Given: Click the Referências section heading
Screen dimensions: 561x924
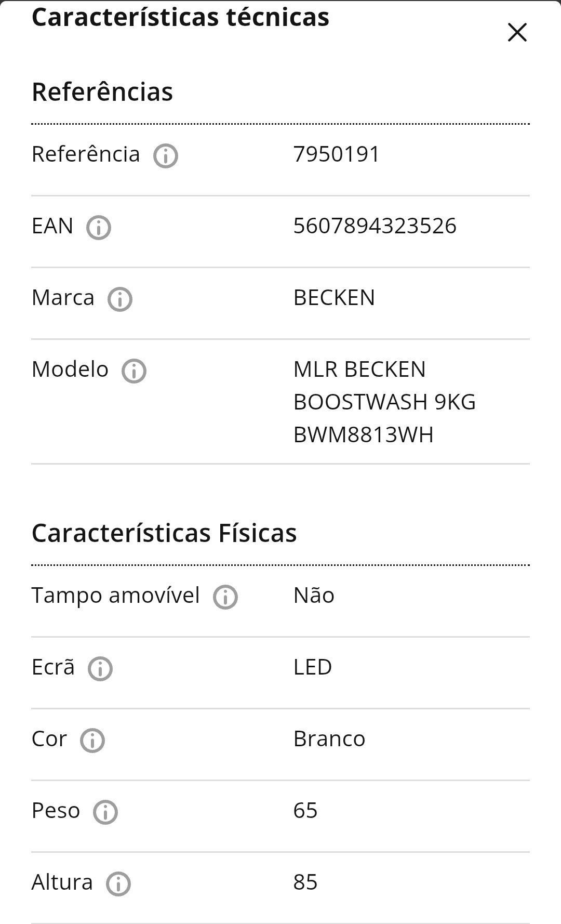Looking at the screenshot, I should pyautogui.click(x=102, y=92).
